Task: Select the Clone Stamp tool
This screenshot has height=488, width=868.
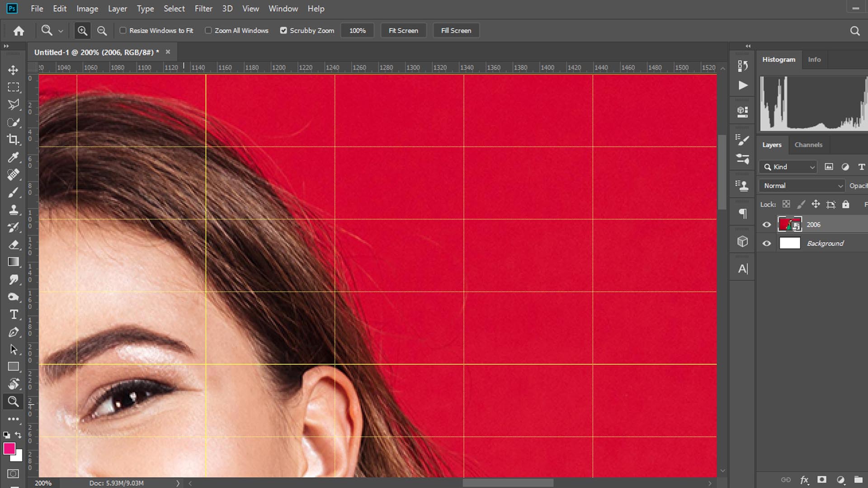Action: pos(13,210)
